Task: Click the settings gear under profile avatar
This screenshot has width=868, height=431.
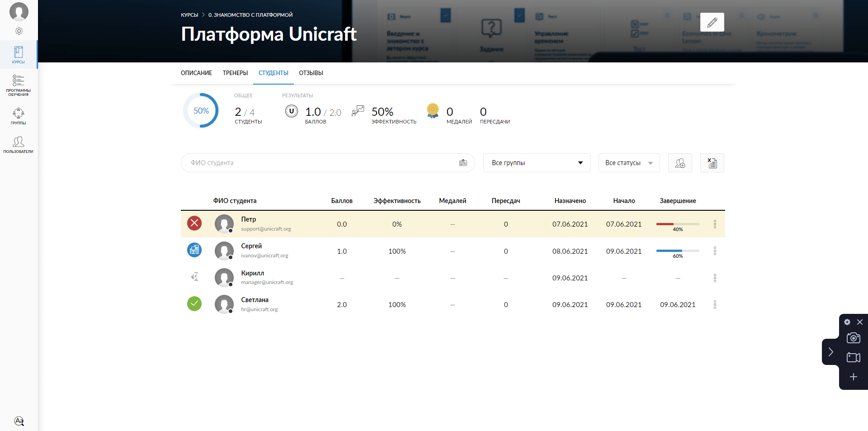Action: click(19, 31)
